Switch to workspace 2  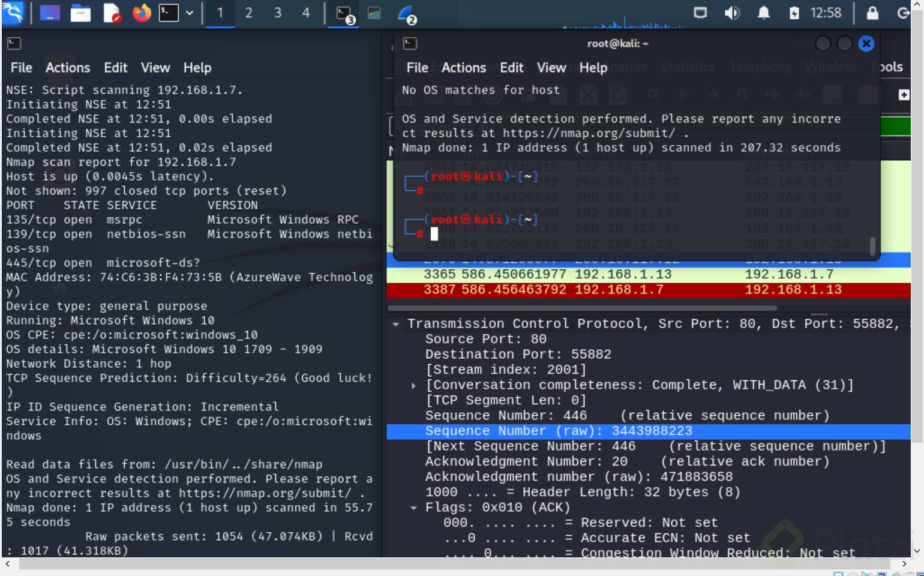[249, 13]
